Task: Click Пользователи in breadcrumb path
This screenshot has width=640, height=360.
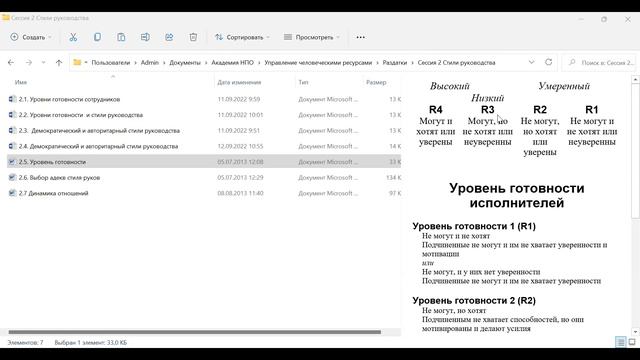Action: (111, 62)
